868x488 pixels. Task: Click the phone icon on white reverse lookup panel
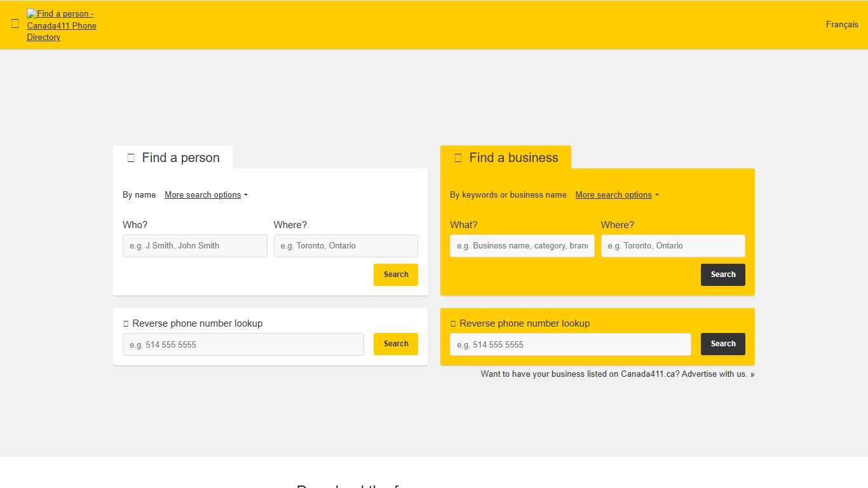coord(125,323)
